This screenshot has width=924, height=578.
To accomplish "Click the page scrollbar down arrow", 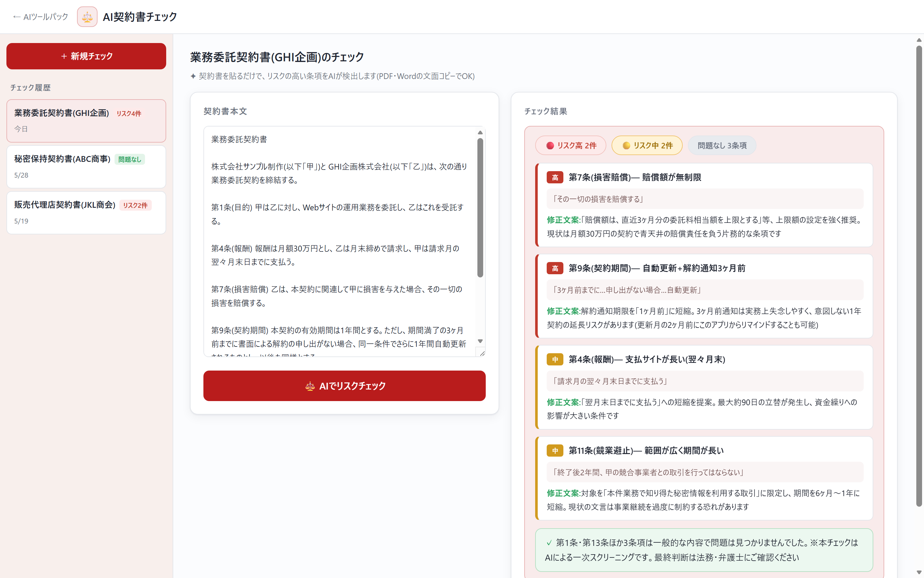I will click(919, 573).
